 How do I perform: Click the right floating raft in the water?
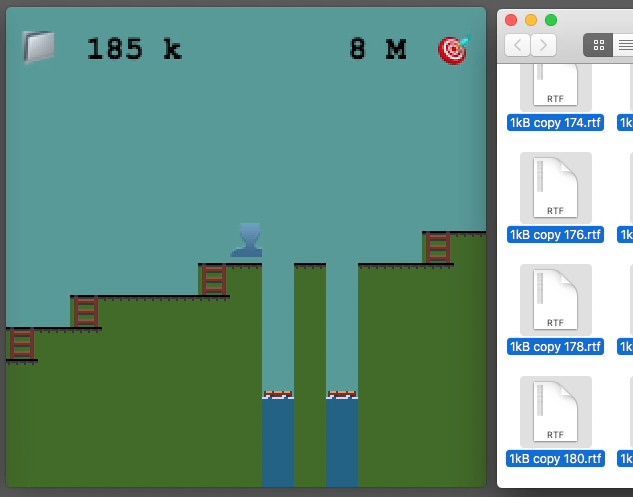pyautogui.click(x=342, y=394)
